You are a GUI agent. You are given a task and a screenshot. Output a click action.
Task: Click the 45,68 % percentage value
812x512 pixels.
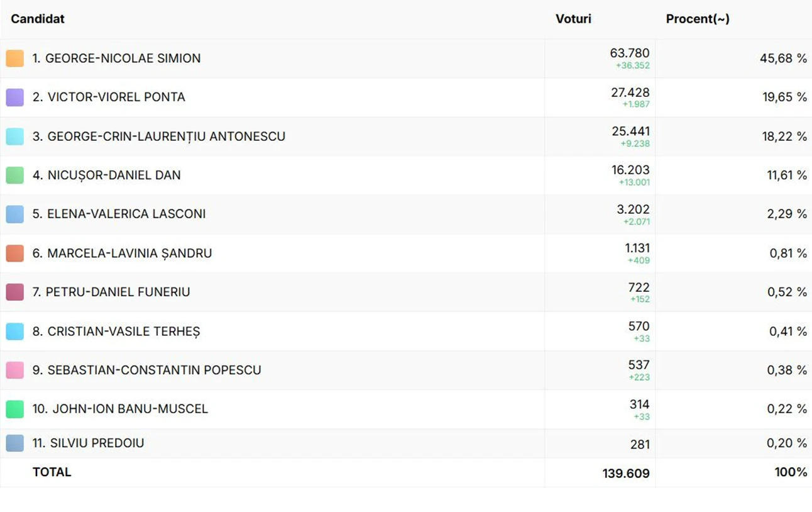783,58
